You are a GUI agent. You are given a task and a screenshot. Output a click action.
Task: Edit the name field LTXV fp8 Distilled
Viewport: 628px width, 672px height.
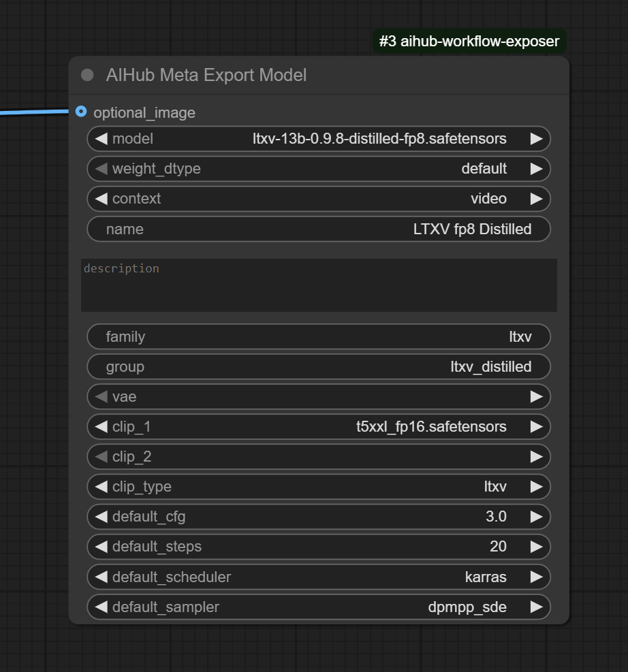point(319,229)
